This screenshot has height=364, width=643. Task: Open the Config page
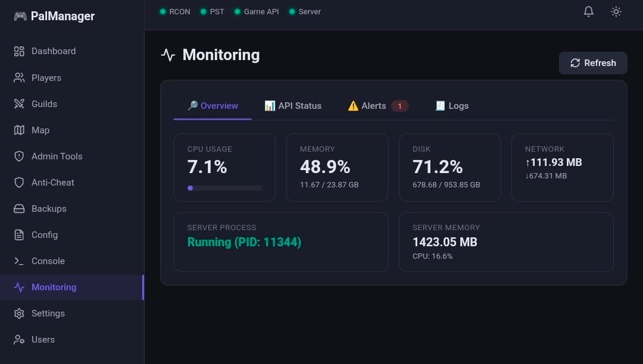coord(44,235)
